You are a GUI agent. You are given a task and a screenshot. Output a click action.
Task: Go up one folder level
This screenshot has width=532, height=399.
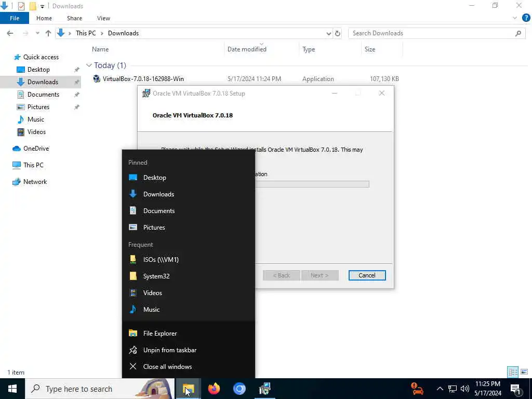[48, 33]
